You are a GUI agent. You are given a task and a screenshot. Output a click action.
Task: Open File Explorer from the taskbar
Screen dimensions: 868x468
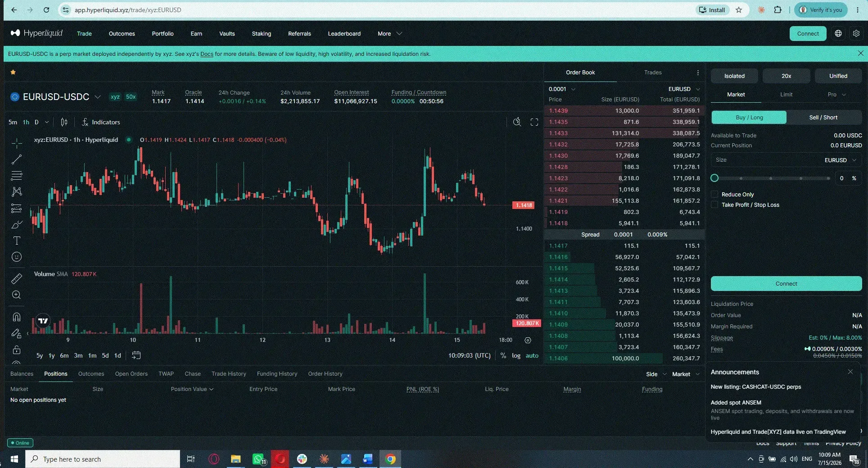pyautogui.click(x=236, y=459)
